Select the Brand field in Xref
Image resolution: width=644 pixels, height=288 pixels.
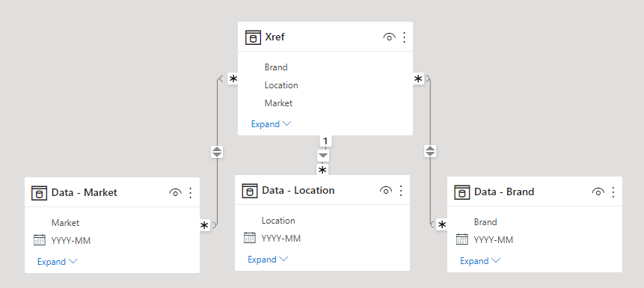click(x=276, y=67)
